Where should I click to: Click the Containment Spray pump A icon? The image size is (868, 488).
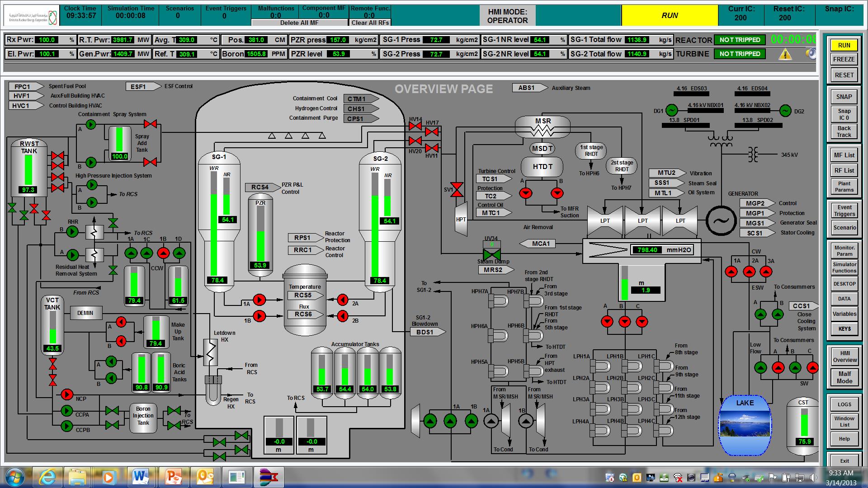[91, 124]
